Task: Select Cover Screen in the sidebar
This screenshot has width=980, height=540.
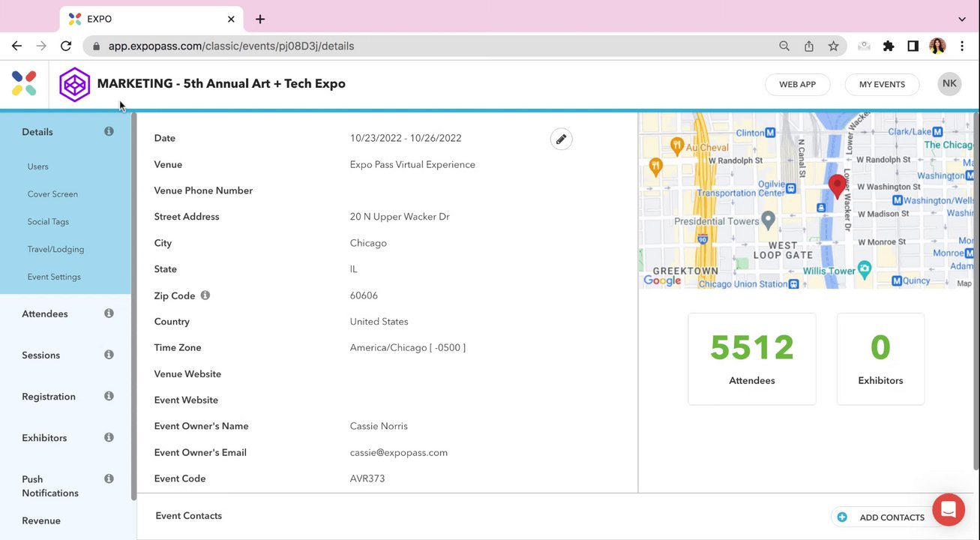Action: coord(52,194)
